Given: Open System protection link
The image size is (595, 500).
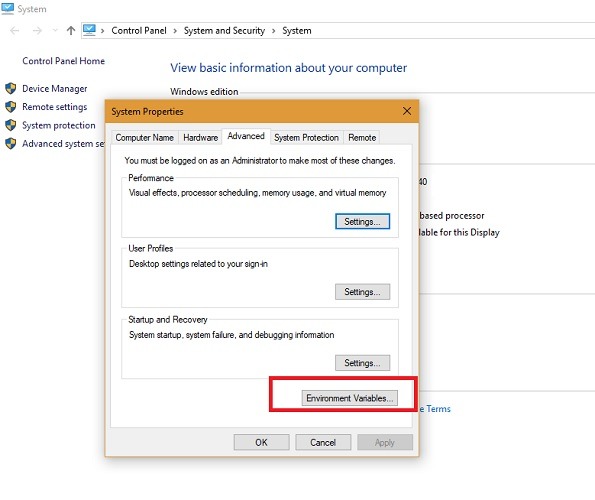Looking at the screenshot, I should point(59,125).
